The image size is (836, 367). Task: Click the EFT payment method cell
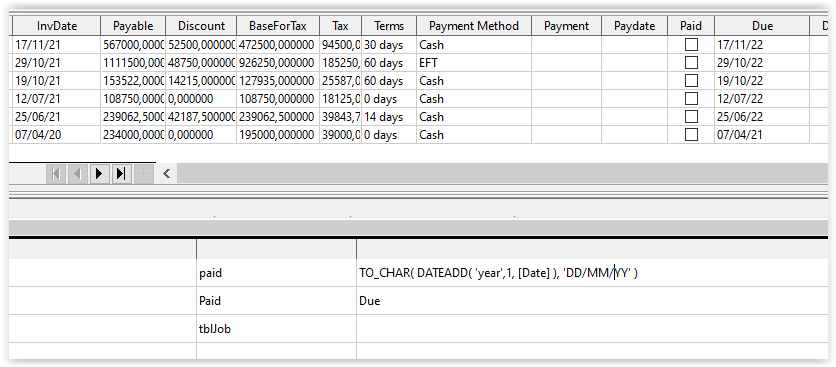[474, 63]
